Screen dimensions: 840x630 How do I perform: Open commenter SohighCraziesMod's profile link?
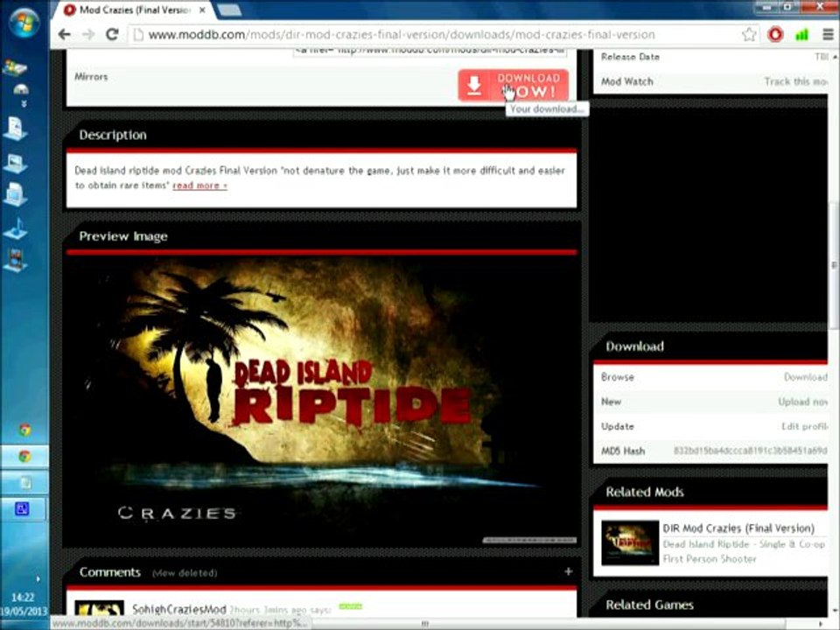coord(178,610)
